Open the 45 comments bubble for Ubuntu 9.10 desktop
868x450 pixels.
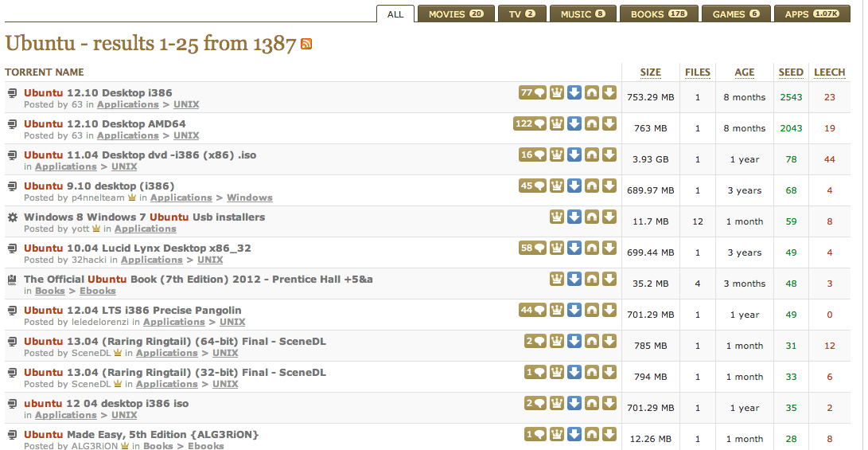coord(532,186)
